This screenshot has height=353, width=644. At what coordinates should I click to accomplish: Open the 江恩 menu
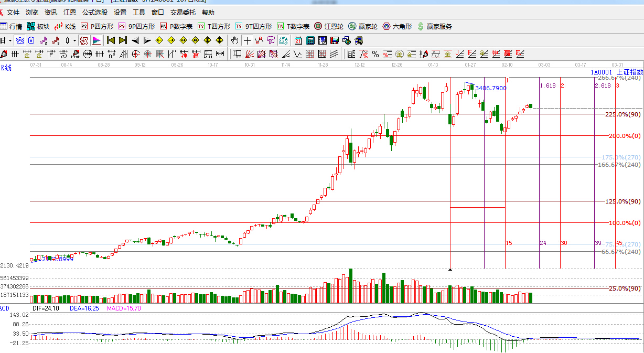pyautogui.click(x=69, y=13)
